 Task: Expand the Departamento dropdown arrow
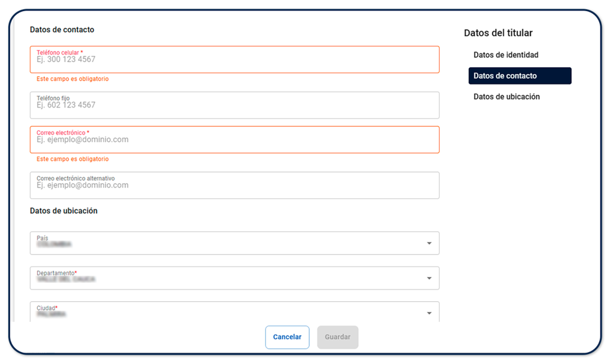429,278
